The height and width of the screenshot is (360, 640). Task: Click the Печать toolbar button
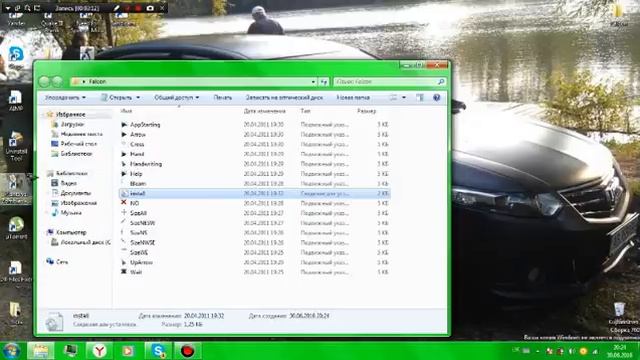(222, 98)
